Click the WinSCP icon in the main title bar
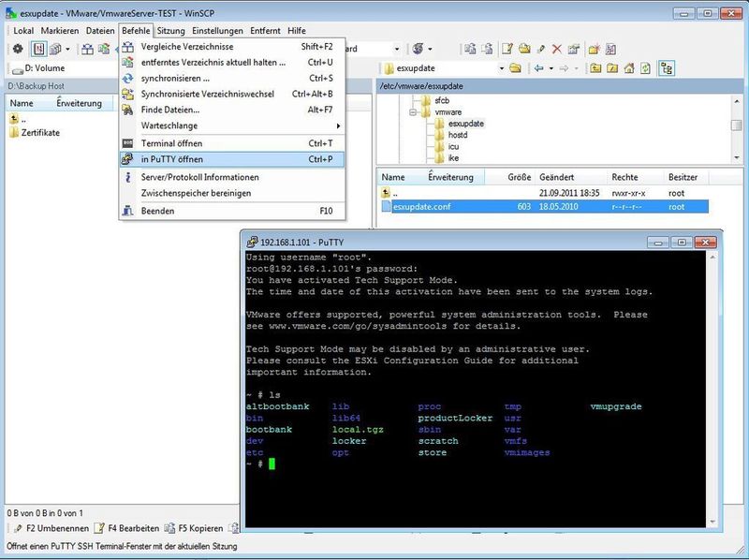This screenshot has height=560, width=749. click(x=11, y=13)
